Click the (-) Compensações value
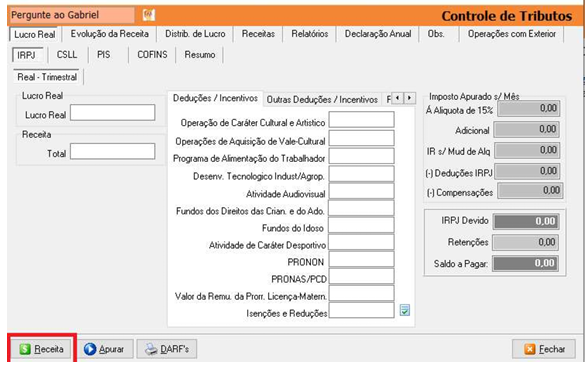Image resolution: width=588 pixels, height=365 pixels. click(x=530, y=191)
